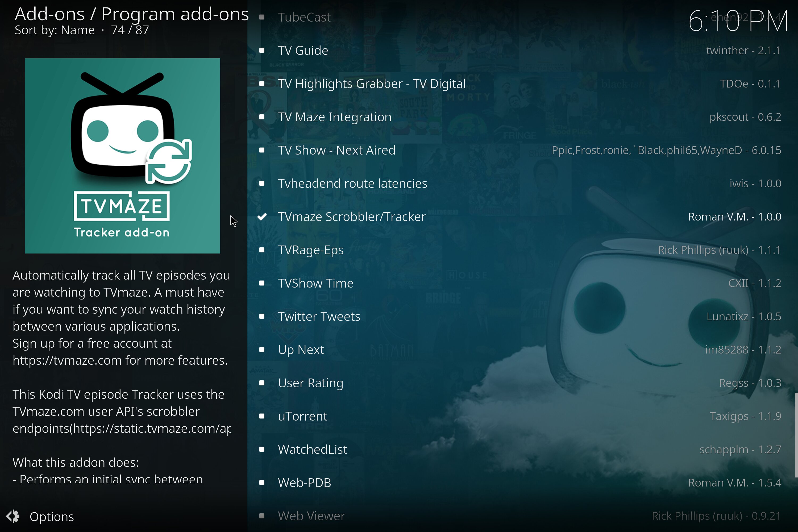
Task: Click bullet next to TV Highlights Grabber
Action: 262,84
